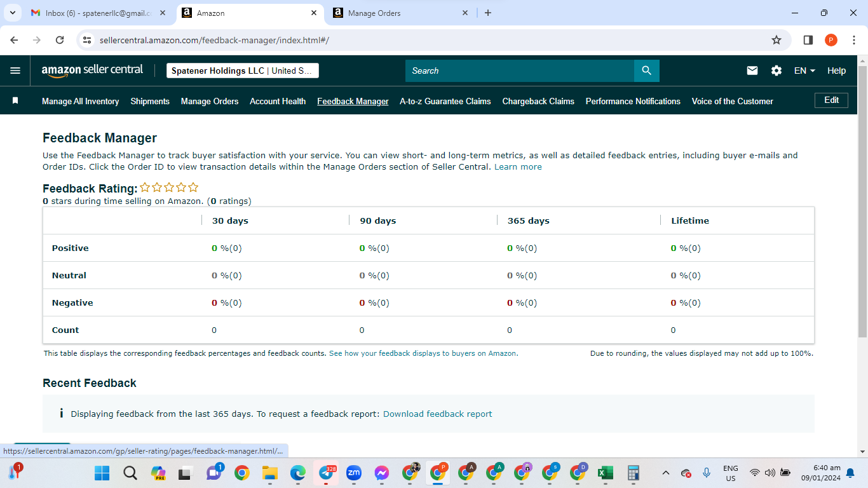Open 'See how your feedback displays' link
The height and width of the screenshot is (488, 868).
coord(423,353)
